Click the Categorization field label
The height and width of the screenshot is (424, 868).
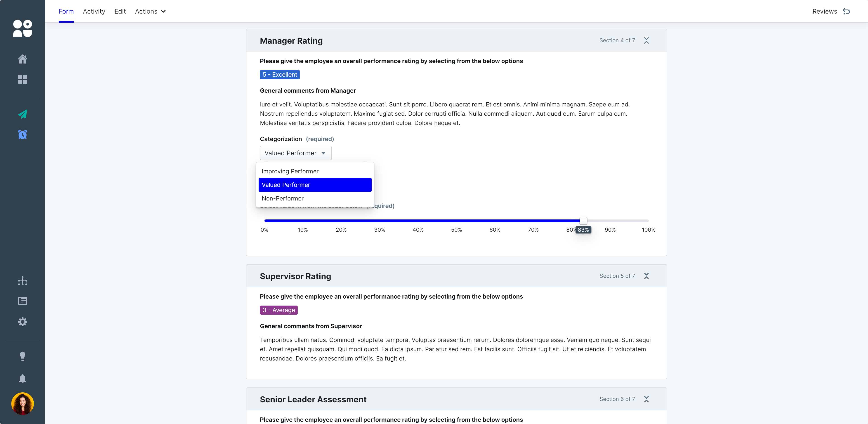tap(281, 139)
